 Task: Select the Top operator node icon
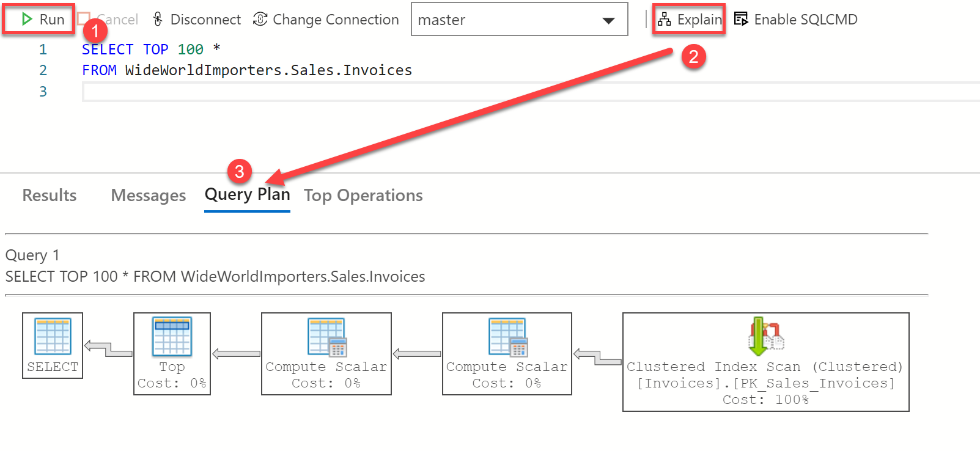(x=172, y=336)
